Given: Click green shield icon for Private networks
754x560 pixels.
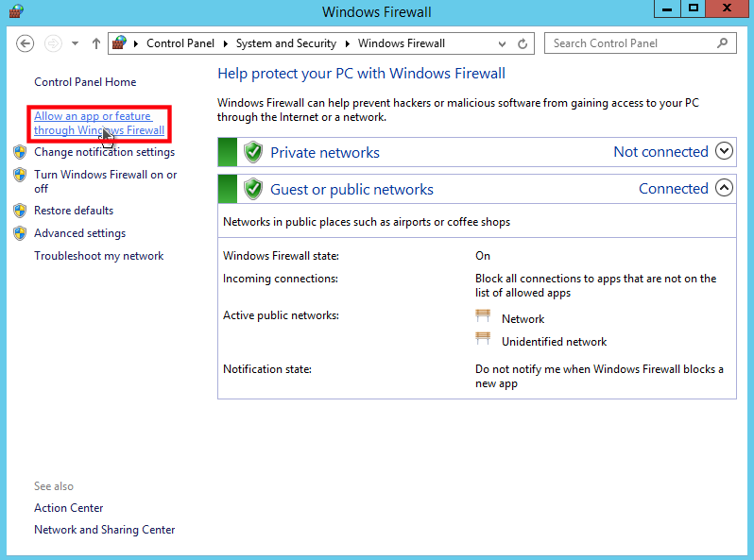Looking at the screenshot, I should [252, 152].
